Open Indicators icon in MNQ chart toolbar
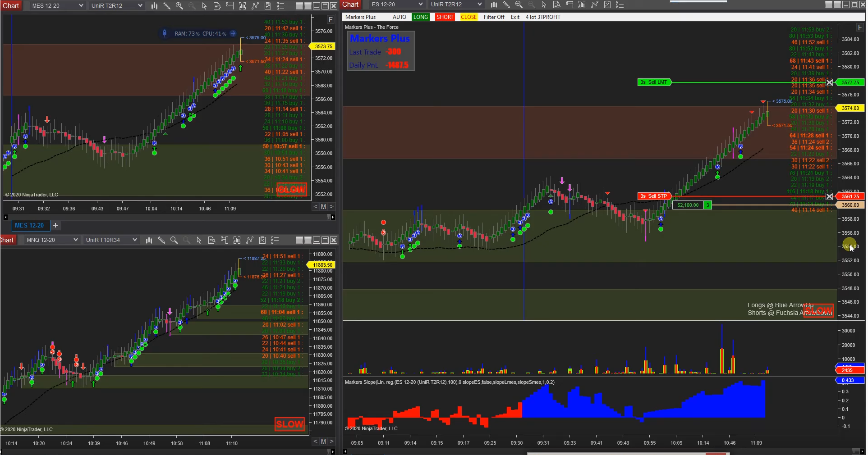868x455 pixels. tap(250, 240)
